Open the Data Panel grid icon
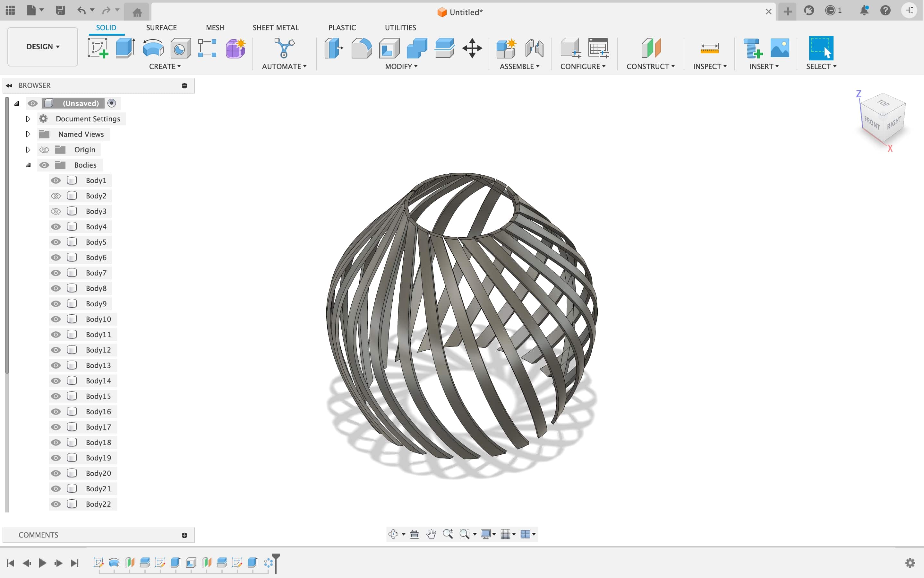 coord(10,11)
